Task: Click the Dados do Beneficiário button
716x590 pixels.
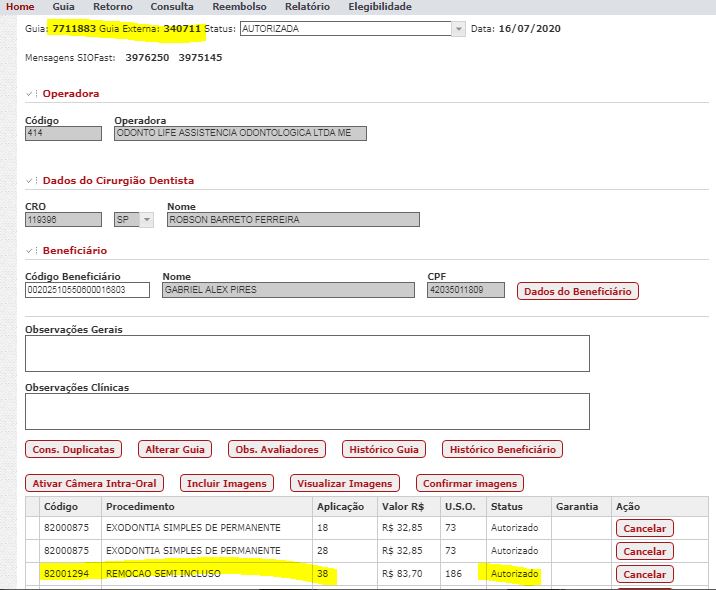Action: pos(577,291)
